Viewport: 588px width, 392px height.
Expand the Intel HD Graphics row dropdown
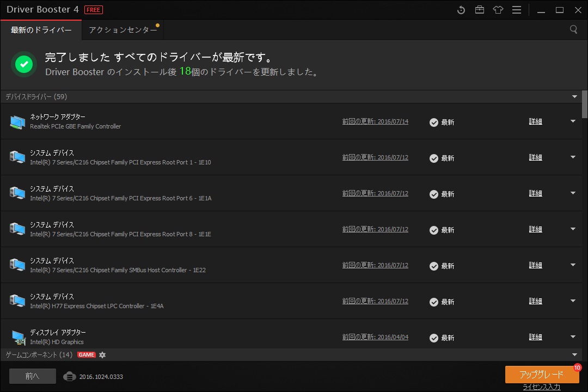click(x=572, y=336)
